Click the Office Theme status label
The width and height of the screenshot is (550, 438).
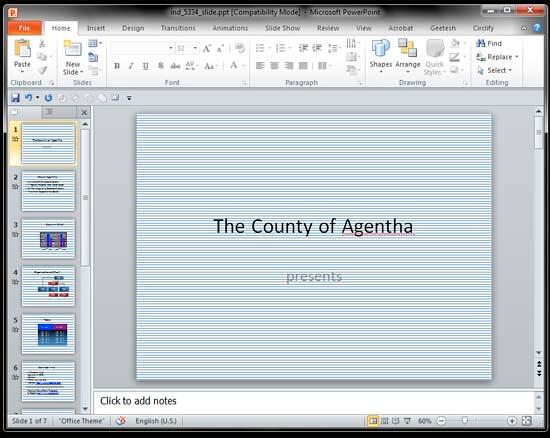click(81, 420)
